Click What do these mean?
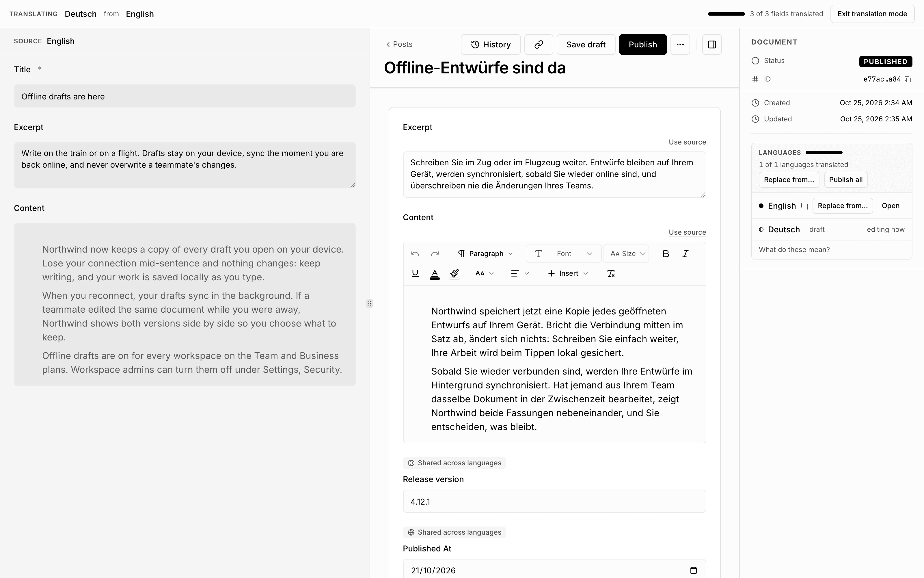Screen dimensions: 924x578 click(x=794, y=250)
